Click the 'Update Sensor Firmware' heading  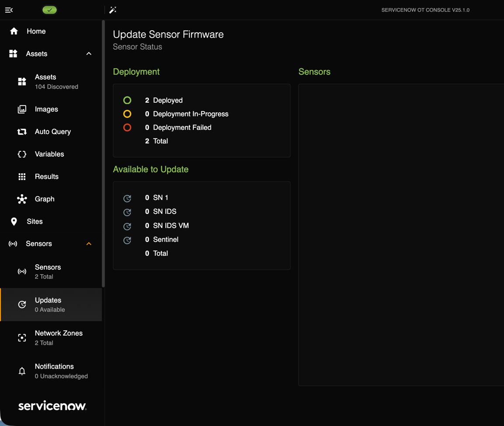(168, 35)
